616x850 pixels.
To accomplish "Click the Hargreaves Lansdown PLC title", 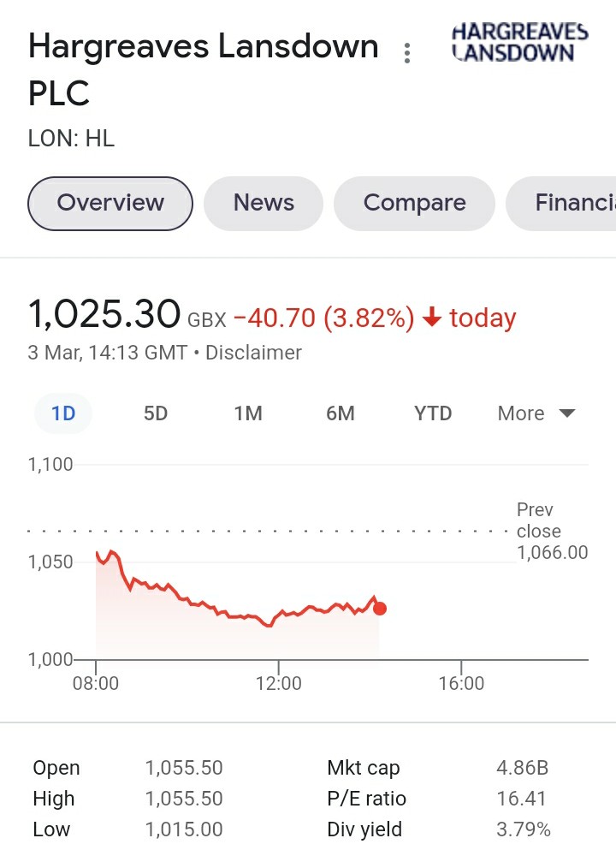I will pos(203,69).
